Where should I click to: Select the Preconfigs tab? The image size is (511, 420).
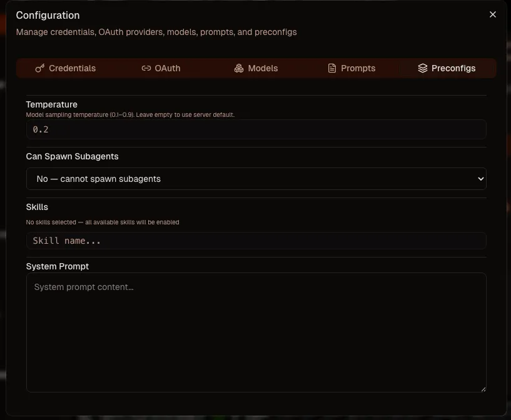pyautogui.click(x=447, y=68)
